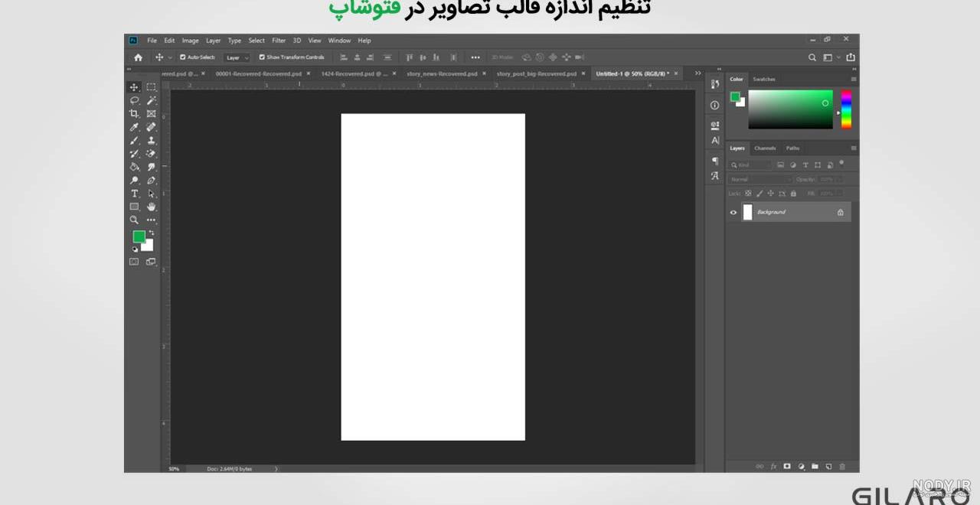980x505 pixels.
Task: Open the Edit Toolbar three-dots icon
Action: point(151,220)
